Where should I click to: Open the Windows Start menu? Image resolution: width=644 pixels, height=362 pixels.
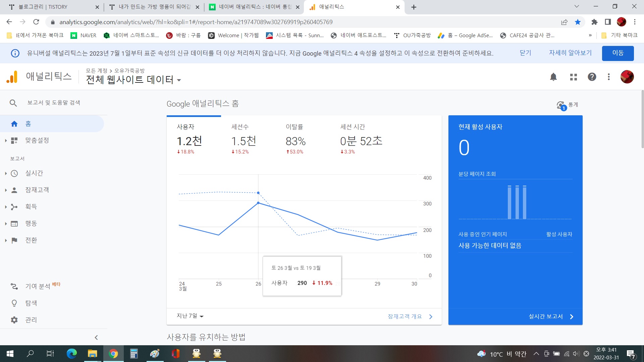[10, 354]
